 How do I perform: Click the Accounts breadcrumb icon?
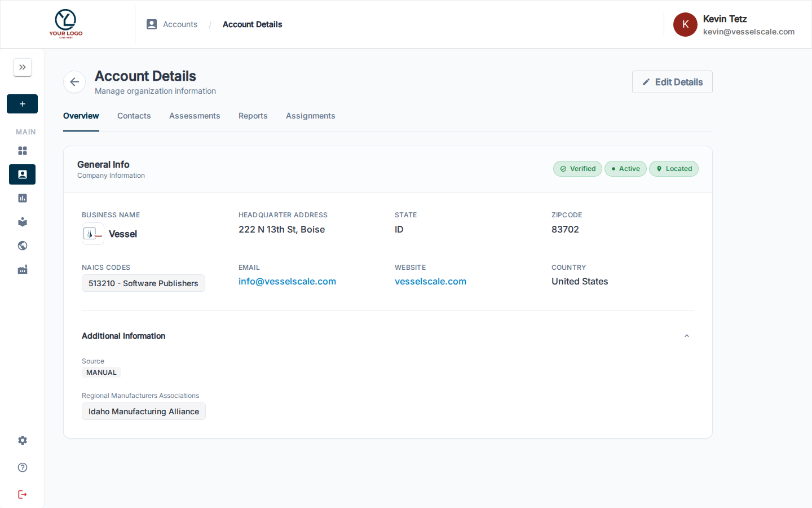pos(152,24)
